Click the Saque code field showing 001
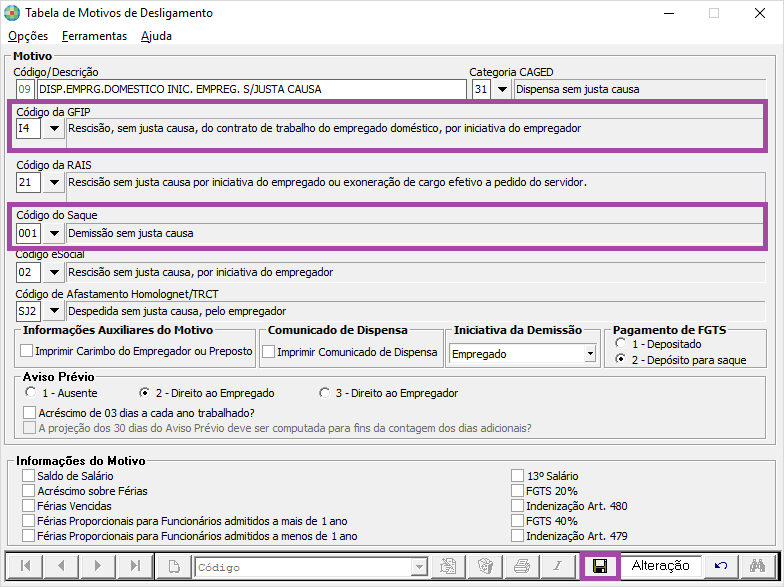Viewport: 784px width, 587px height. (x=28, y=233)
